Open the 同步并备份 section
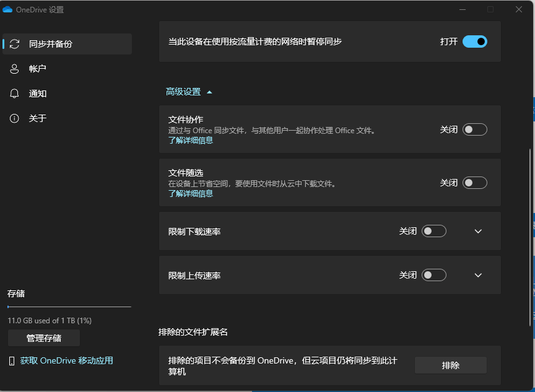 (67, 44)
